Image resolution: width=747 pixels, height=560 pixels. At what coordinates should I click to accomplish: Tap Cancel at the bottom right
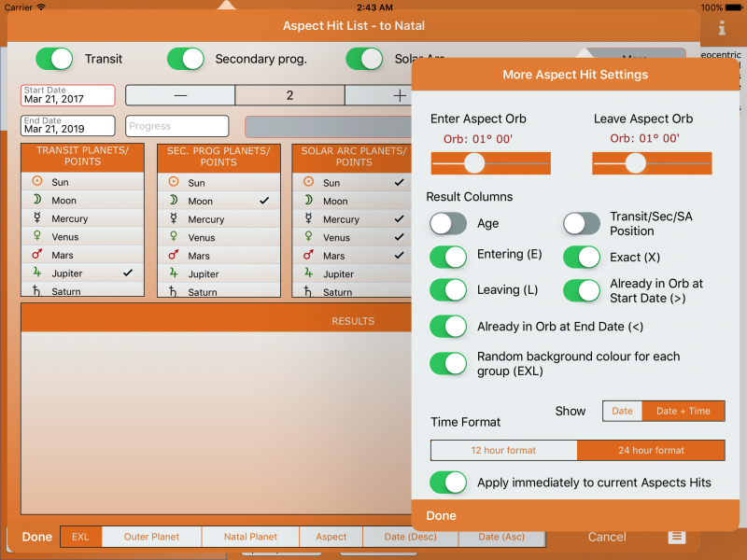(x=607, y=537)
